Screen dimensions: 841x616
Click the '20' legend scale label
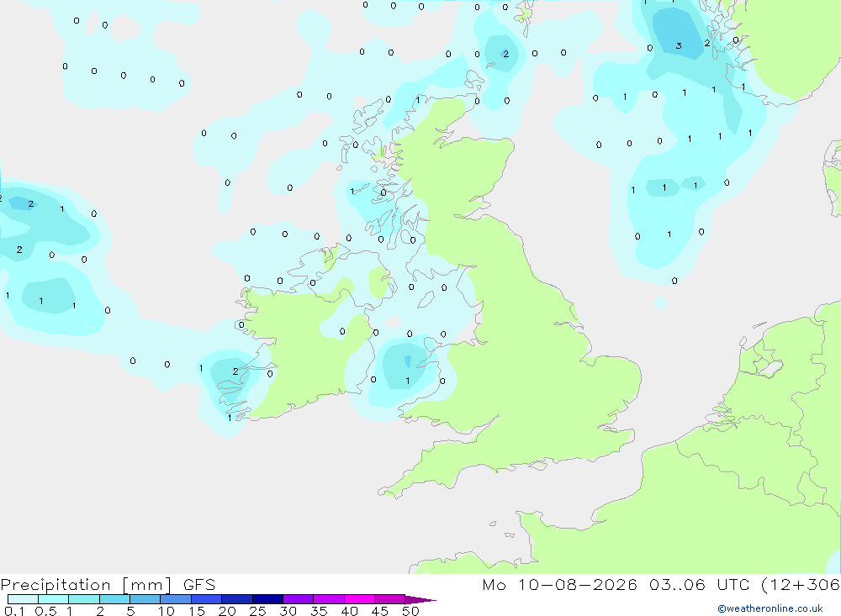pos(227,611)
